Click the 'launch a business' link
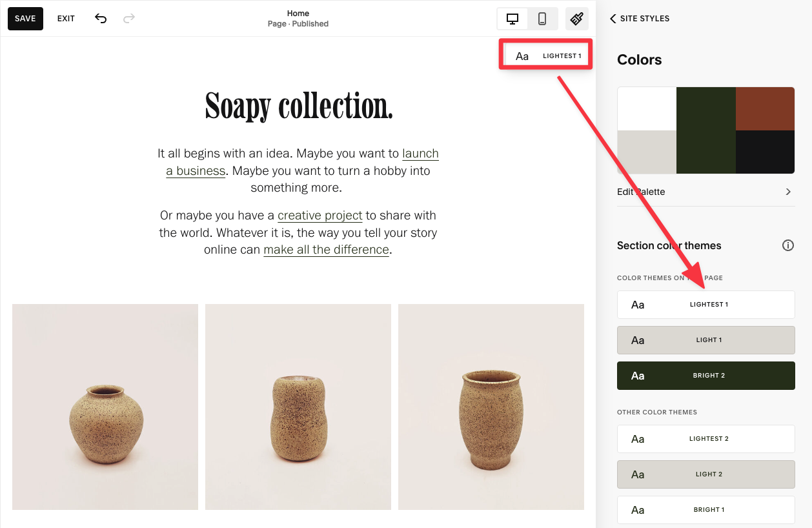812x528 pixels. 420,154
